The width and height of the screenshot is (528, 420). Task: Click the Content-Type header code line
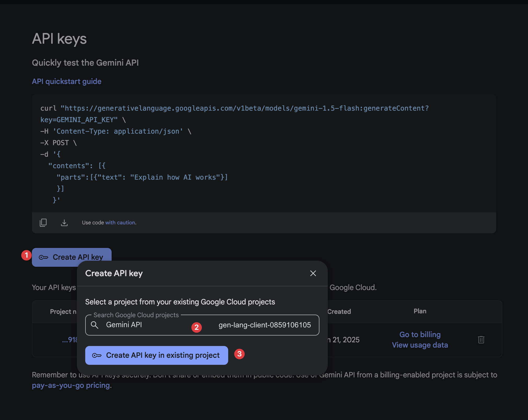(x=116, y=131)
